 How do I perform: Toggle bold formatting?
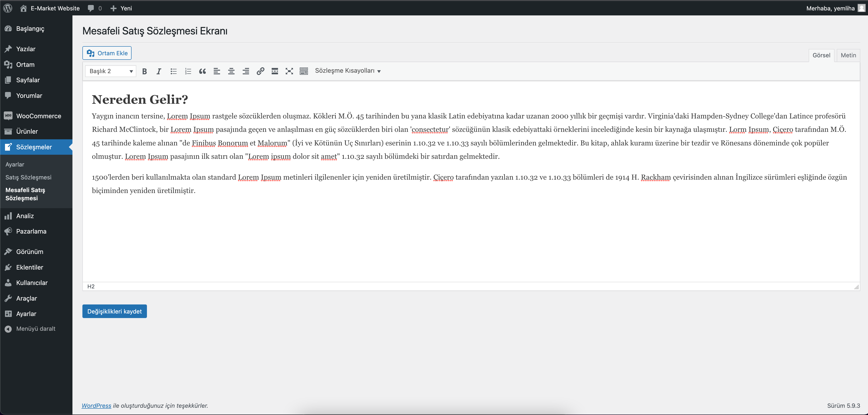(145, 71)
